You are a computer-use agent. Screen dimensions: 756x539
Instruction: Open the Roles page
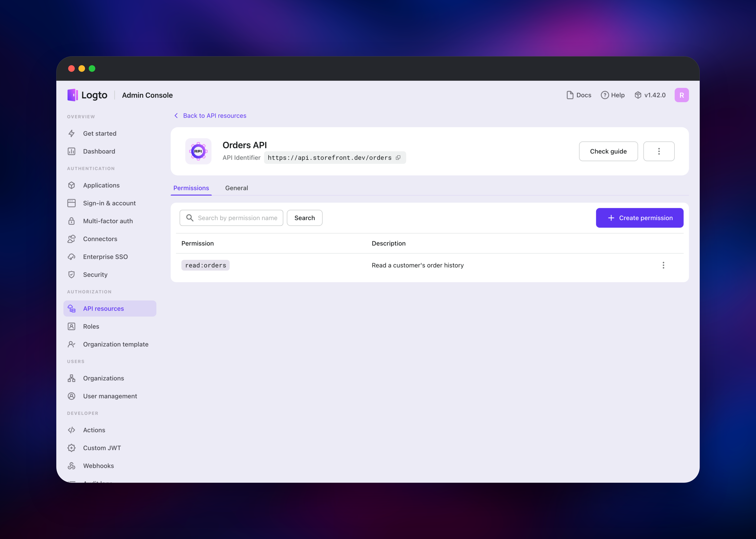110,327
